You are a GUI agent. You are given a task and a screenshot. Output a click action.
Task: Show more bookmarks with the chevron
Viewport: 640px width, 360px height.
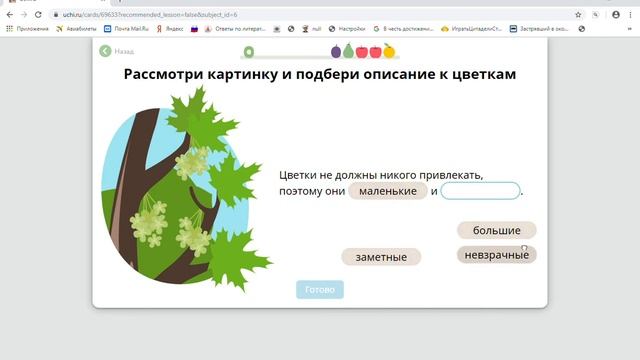click(x=630, y=29)
